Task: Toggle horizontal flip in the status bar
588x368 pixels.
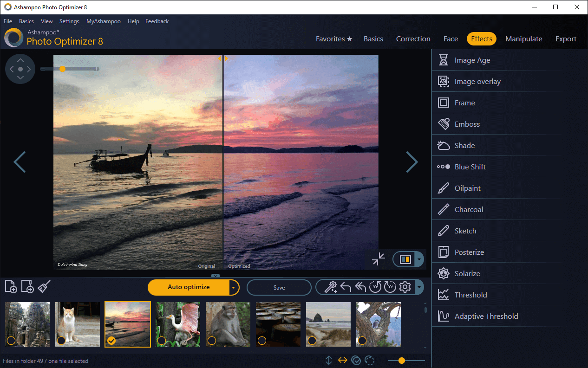Action: click(343, 360)
